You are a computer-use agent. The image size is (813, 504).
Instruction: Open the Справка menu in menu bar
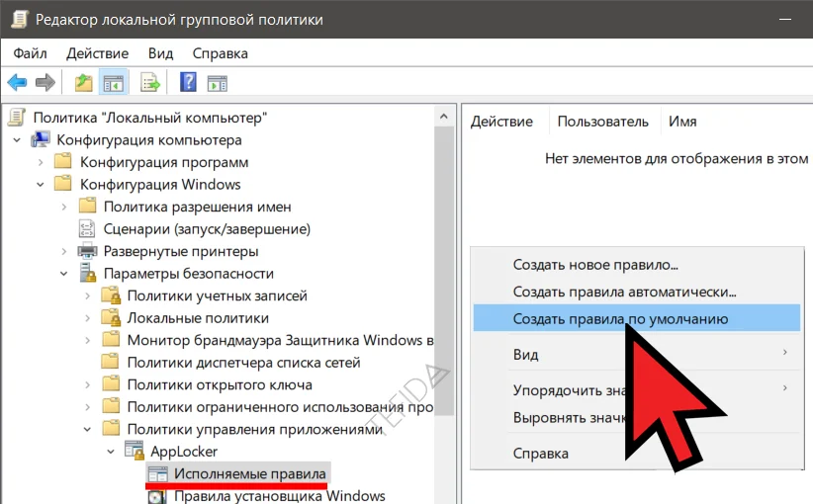click(220, 53)
